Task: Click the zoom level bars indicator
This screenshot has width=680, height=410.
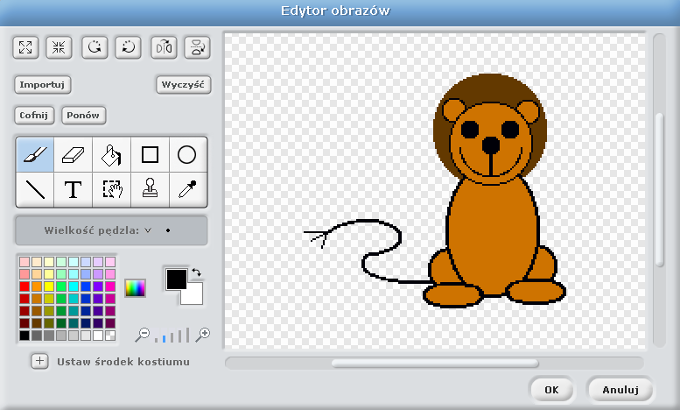Action: pos(172,335)
